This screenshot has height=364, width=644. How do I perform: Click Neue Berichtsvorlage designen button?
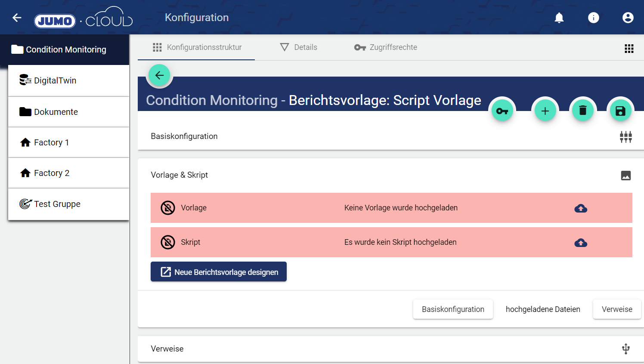(x=219, y=272)
